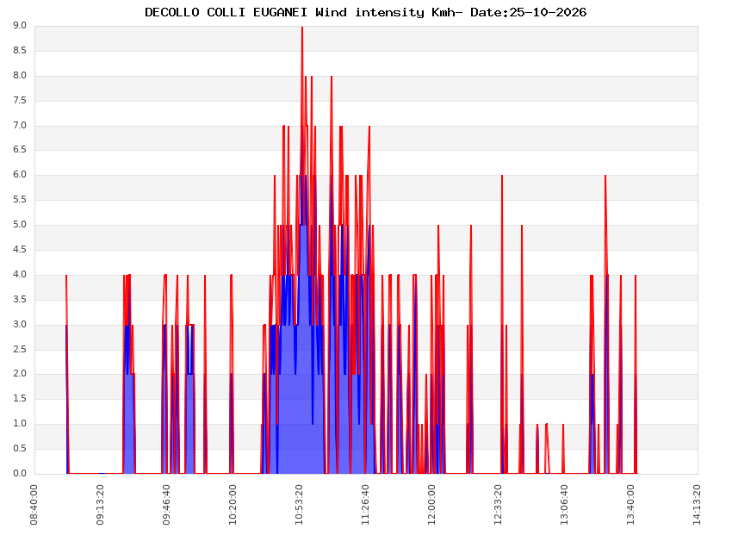Click the 13:06:40 time label
Viewport: 732px width, 560px height.
tap(564, 505)
